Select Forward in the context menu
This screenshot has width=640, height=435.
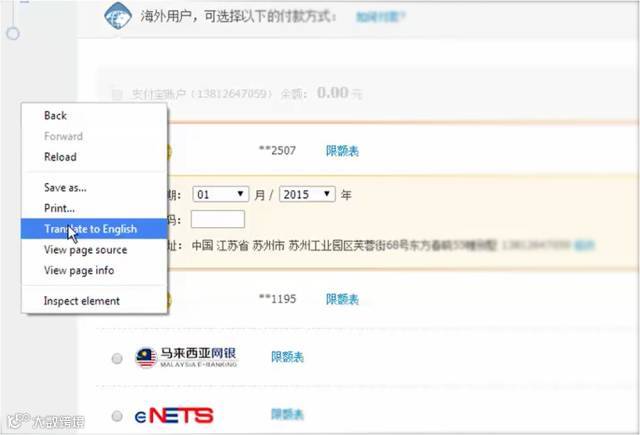click(x=94, y=136)
